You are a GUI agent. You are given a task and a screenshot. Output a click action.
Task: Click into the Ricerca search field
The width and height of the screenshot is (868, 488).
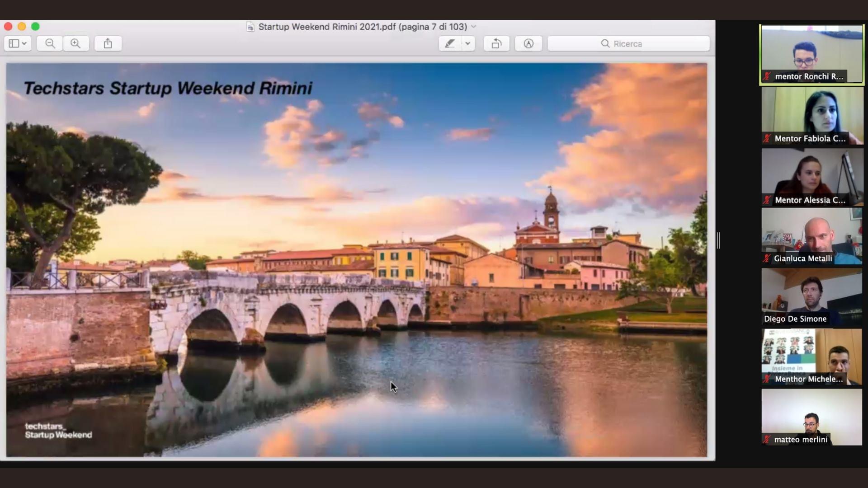point(656,43)
